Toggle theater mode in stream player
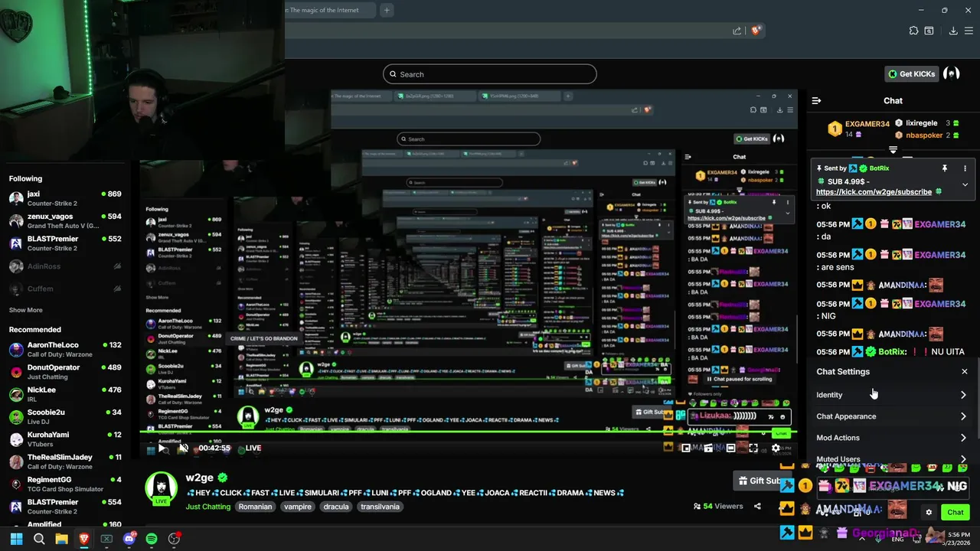980x551 pixels. point(730,448)
